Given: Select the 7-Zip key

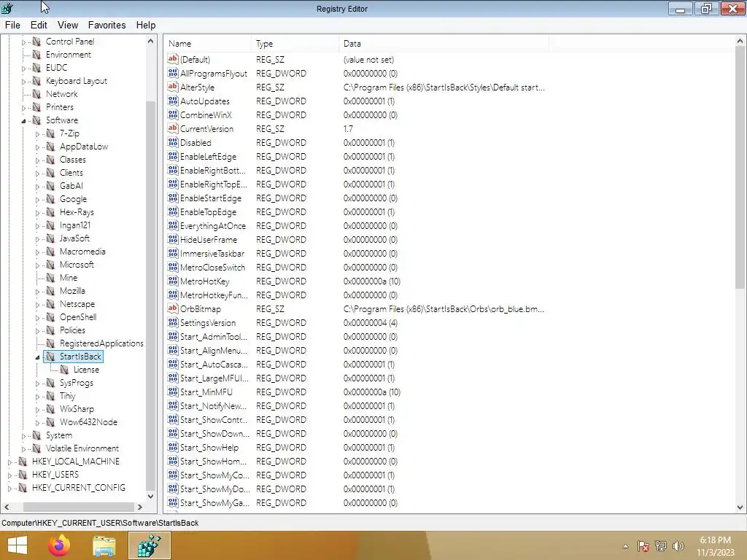Looking at the screenshot, I should (x=69, y=134).
